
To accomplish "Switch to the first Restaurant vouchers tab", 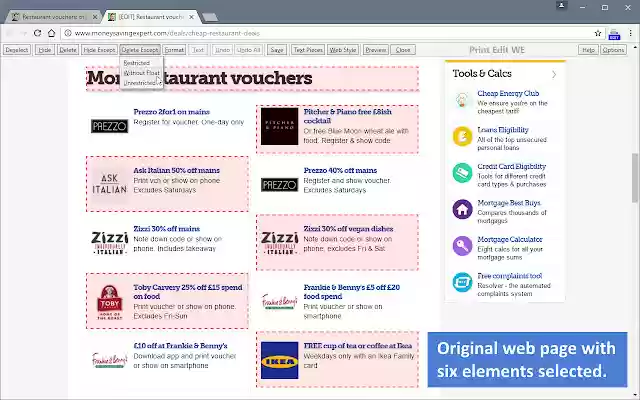I will 53,17.
